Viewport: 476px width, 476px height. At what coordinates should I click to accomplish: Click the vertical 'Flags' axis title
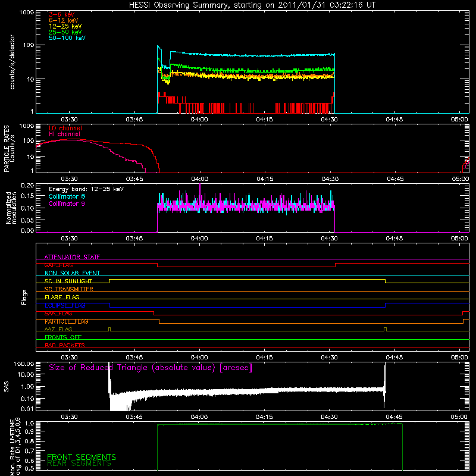coord(24,297)
